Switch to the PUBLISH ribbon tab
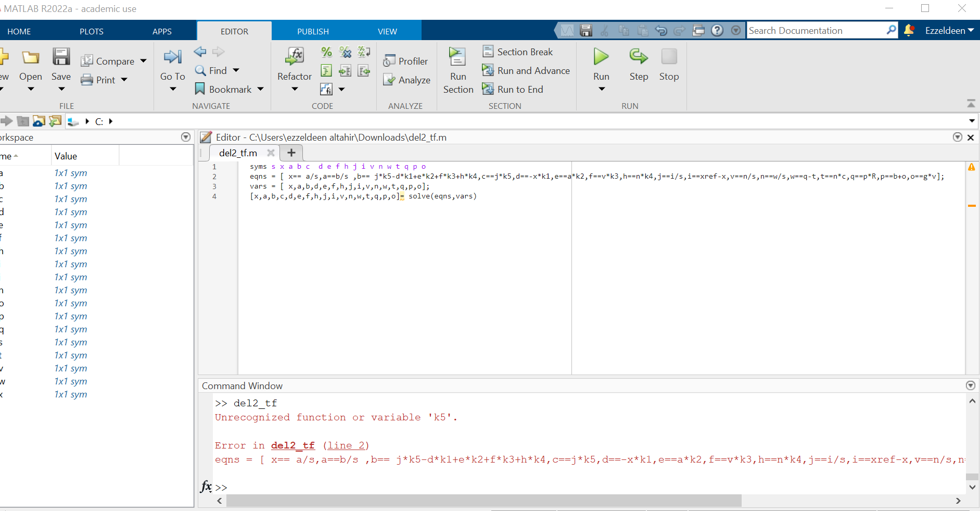Screen dimensions: 980x511 (x=312, y=31)
